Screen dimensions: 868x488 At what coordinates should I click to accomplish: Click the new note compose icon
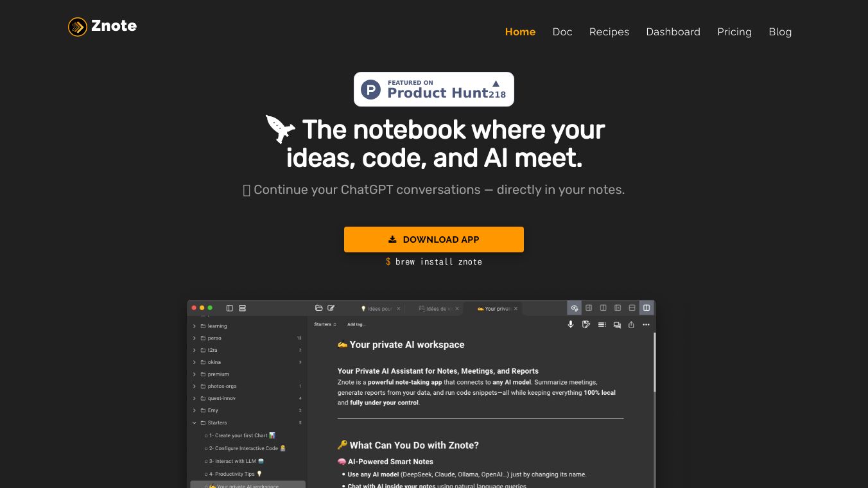click(x=331, y=308)
